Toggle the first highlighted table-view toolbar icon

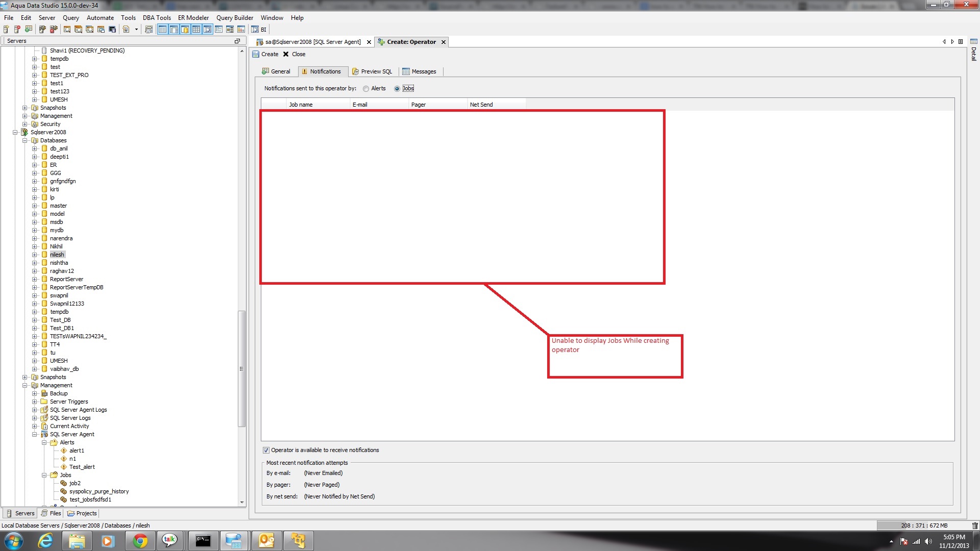tap(162, 30)
